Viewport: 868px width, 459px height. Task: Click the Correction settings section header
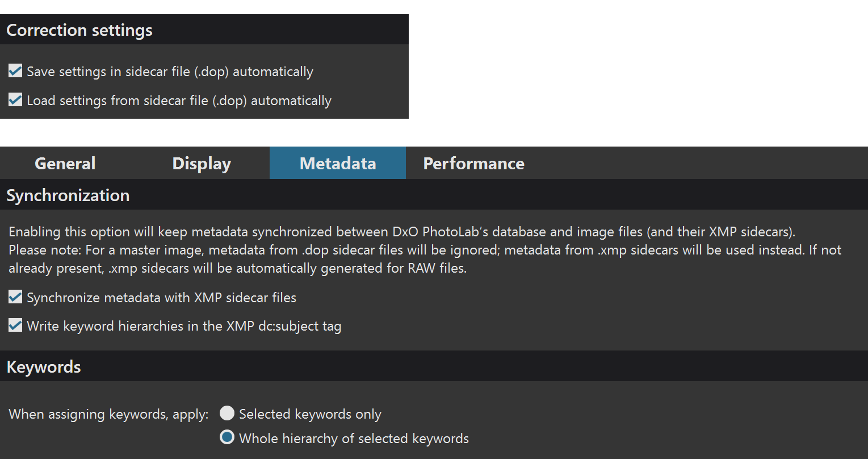coord(79,30)
